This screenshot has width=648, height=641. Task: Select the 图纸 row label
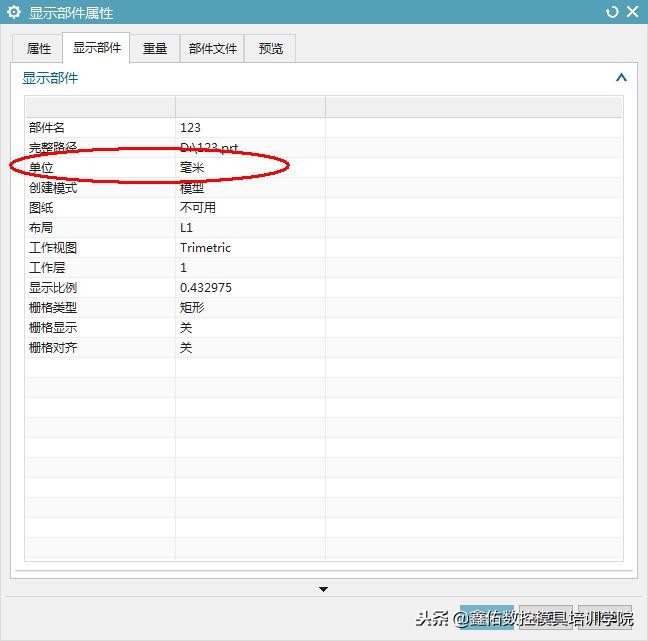click(x=41, y=207)
